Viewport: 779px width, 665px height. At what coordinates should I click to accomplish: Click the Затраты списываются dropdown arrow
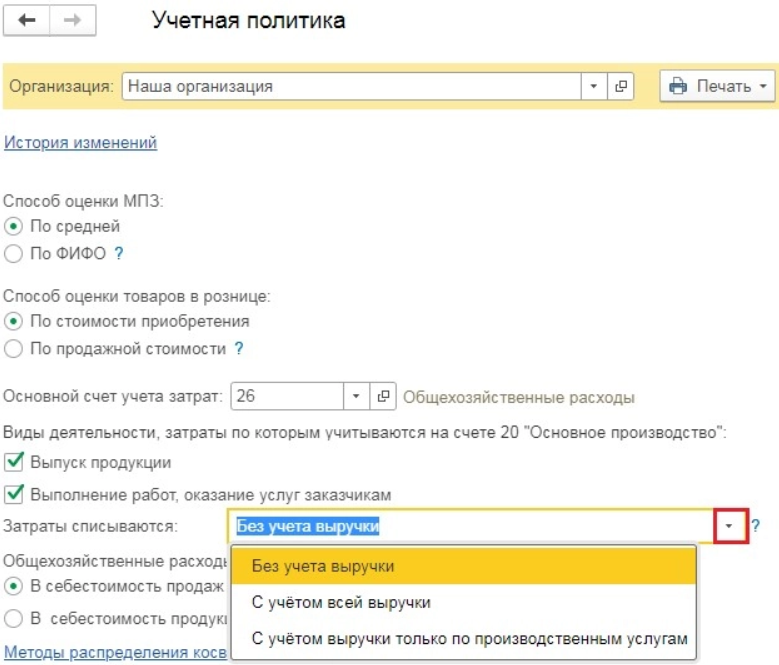coord(731,526)
